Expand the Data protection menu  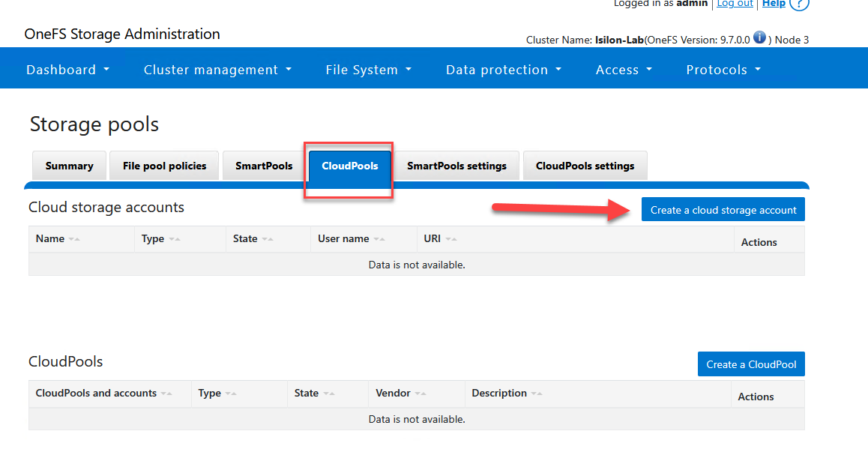(503, 69)
